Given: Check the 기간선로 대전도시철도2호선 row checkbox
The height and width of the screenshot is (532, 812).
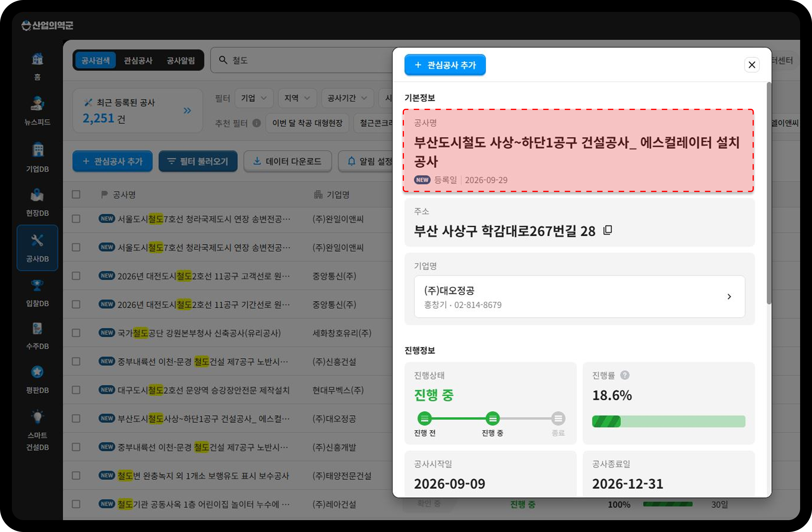Looking at the screenshot, I should point(76,304).
